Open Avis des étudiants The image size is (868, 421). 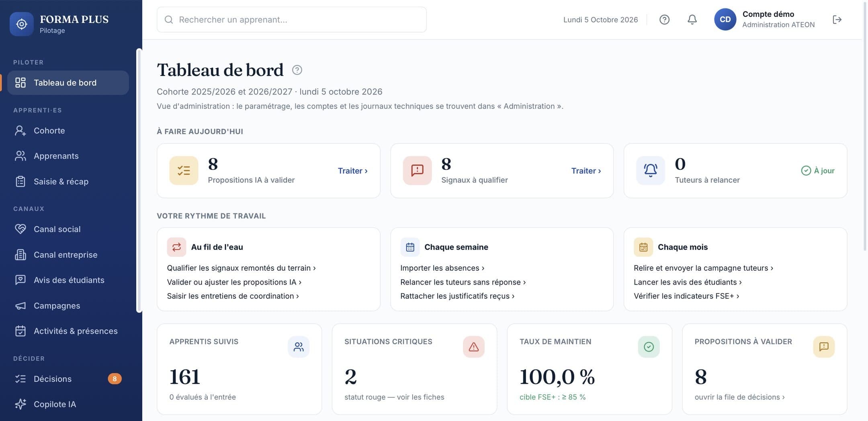(x=68, y=280)
